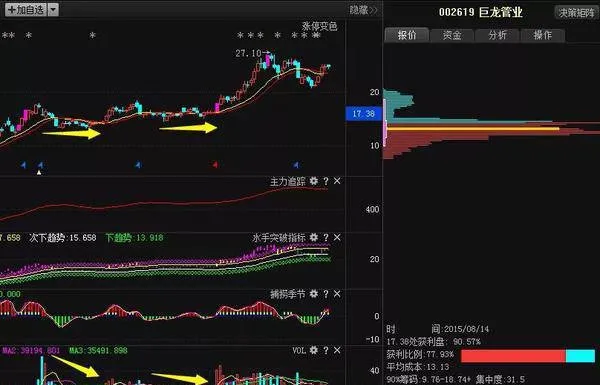
Task: Open the 操作 tab
Action: point(543,35)
